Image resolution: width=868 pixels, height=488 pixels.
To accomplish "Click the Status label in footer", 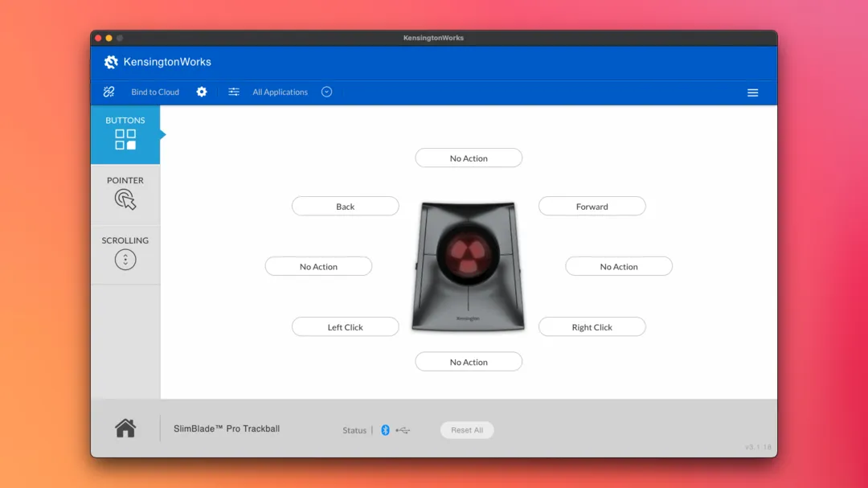I will pyautogui.click(x=354, y=430).
